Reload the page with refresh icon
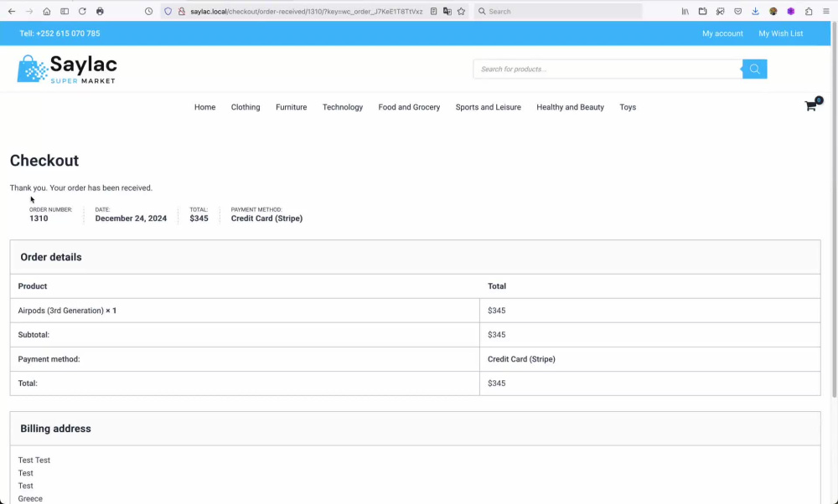Viewport: 838px width, 504px height. point(82,11)
